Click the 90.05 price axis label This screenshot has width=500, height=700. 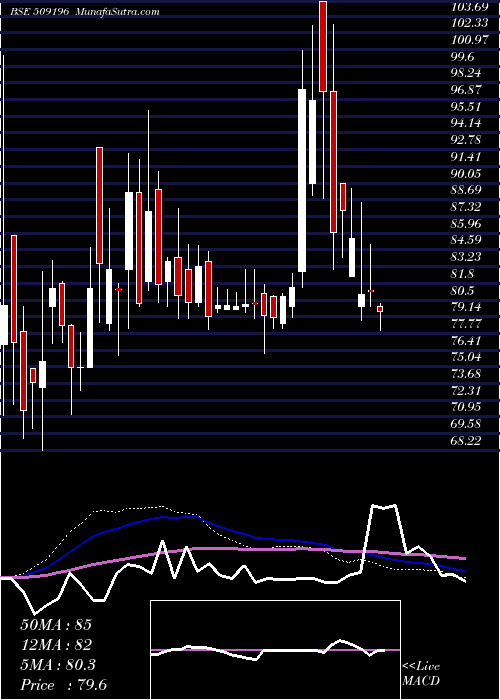tap(466, 173)
